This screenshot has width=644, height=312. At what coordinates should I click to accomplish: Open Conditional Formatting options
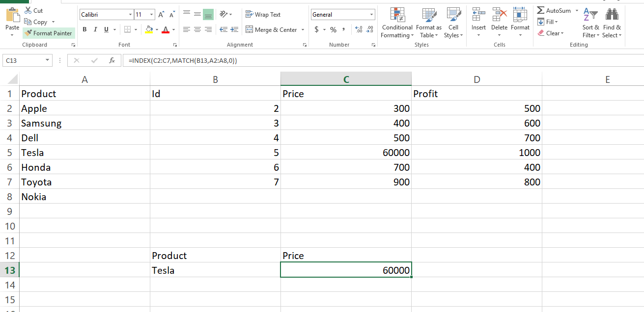[397, 23]
